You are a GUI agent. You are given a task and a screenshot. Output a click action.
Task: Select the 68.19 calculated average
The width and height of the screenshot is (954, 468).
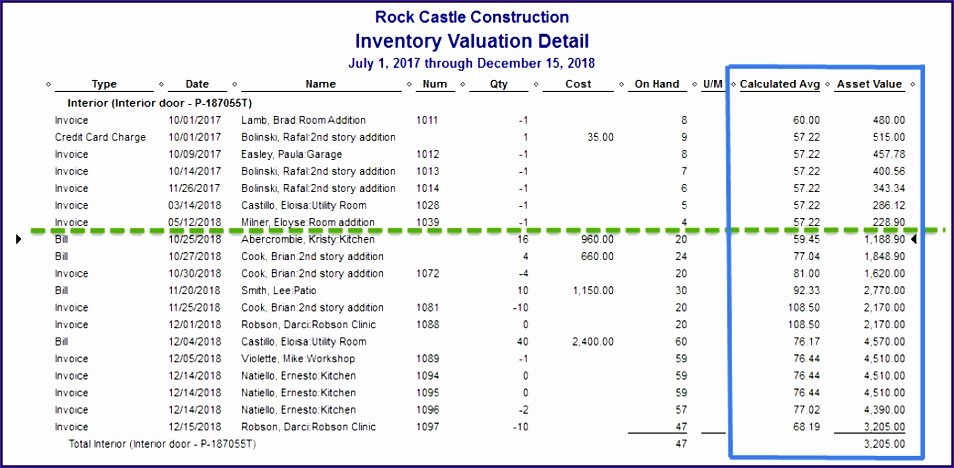(x=807, y=427)
